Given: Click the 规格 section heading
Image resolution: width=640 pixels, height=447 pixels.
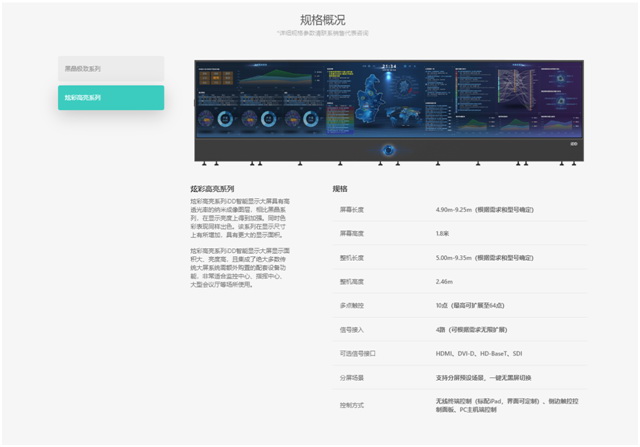Looking at the screenshot, I should (x=340, y=188).
